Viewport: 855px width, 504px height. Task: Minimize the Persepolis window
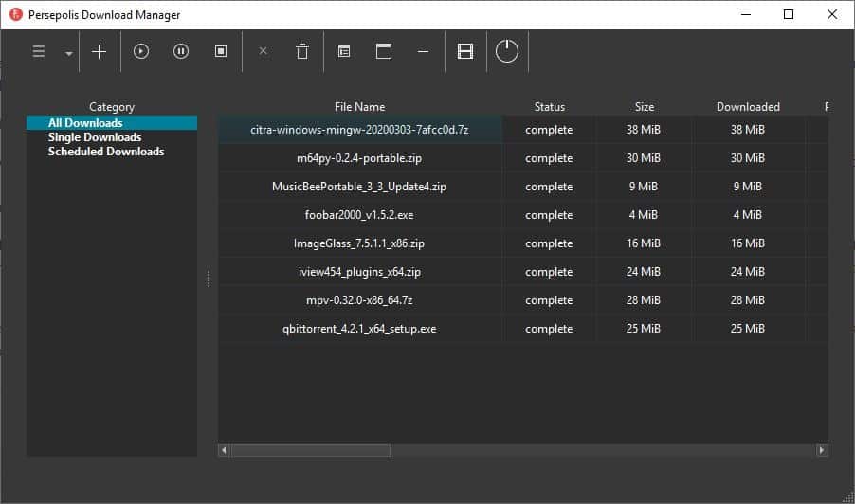click(x=746, y=15)
